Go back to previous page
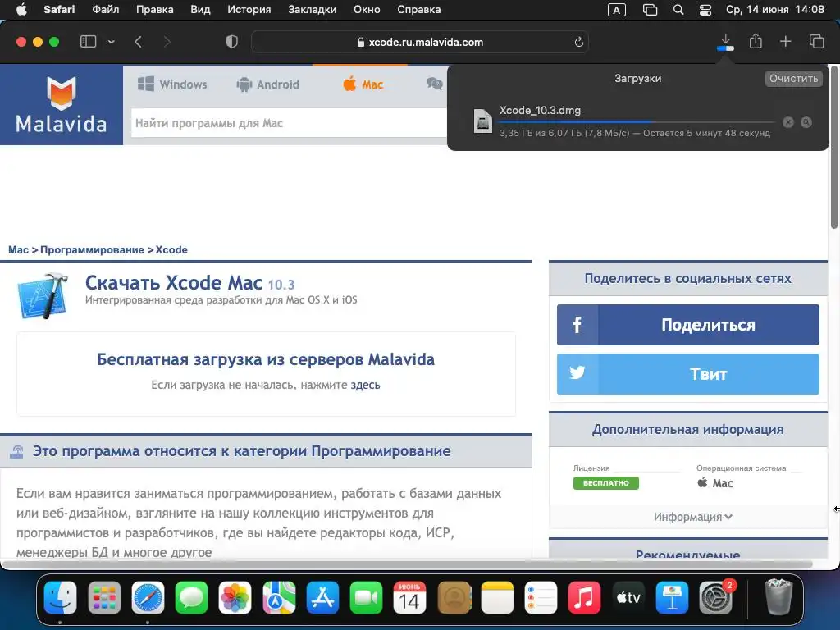 pos(138,42)
